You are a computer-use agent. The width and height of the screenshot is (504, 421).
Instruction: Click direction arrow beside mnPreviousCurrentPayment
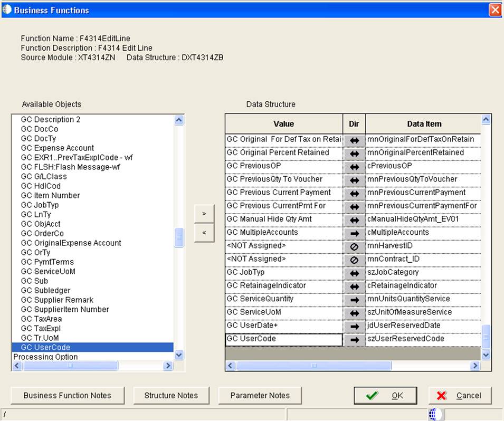(354, 194)
